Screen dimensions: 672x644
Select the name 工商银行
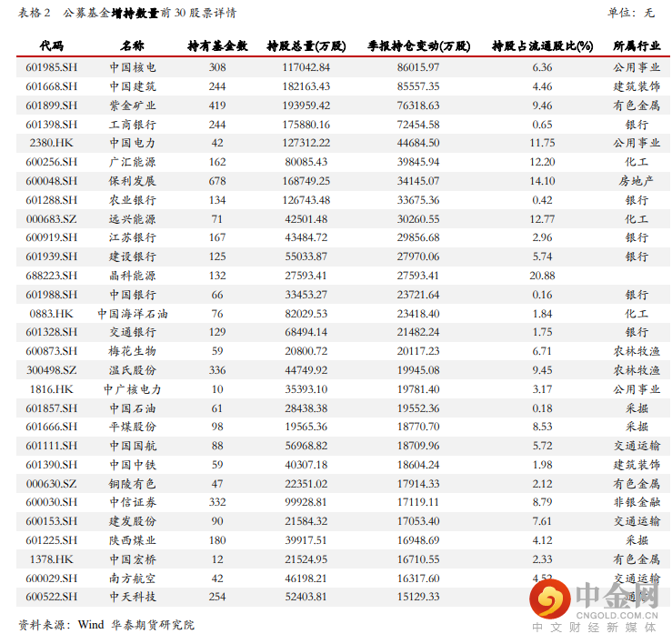tap(133, 125)
